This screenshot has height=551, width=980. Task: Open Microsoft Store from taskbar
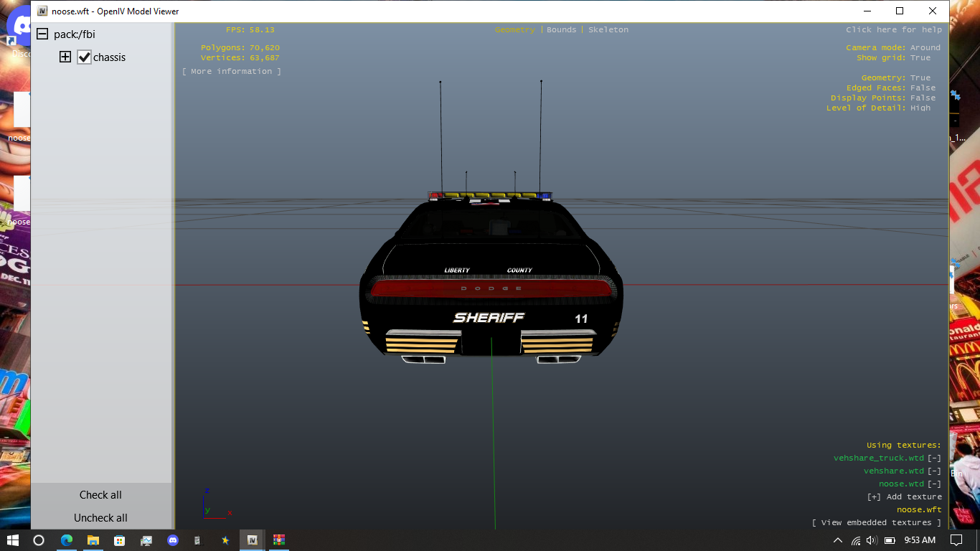119,540
